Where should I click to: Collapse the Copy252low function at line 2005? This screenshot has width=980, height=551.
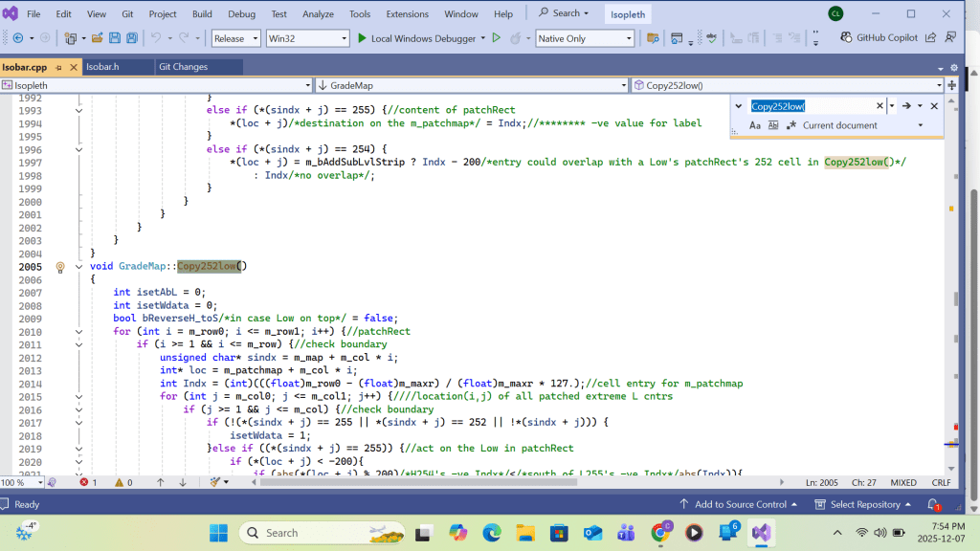78,267
